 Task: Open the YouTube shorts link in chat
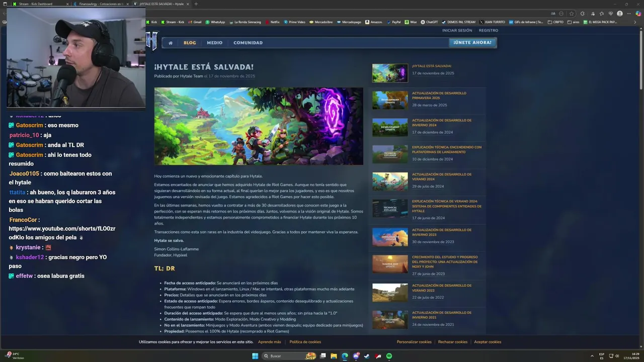[x=62, y=233]
